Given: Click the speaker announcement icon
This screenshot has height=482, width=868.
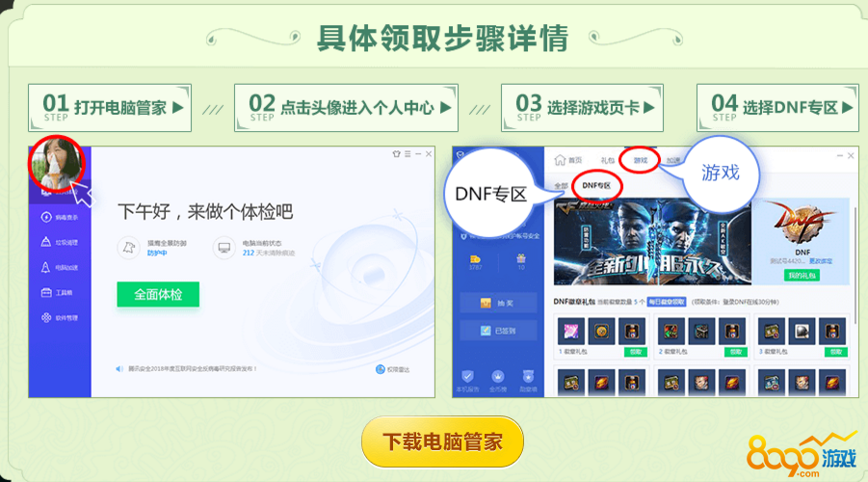Looking at the screenshot, I should (x=119, y=368).
